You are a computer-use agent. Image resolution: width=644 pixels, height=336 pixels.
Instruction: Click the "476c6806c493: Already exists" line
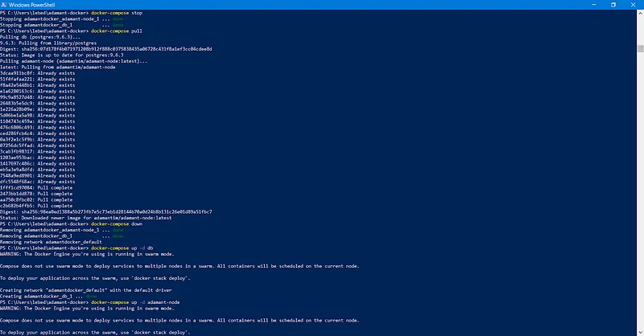37,127
